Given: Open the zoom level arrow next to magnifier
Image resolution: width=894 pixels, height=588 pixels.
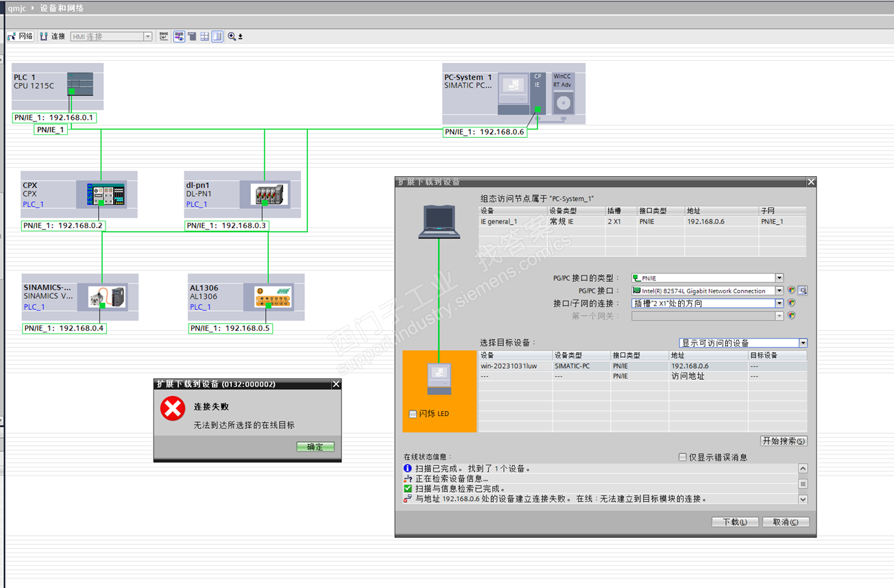Looking at the screenshot, I should click(x=241, y=36).
